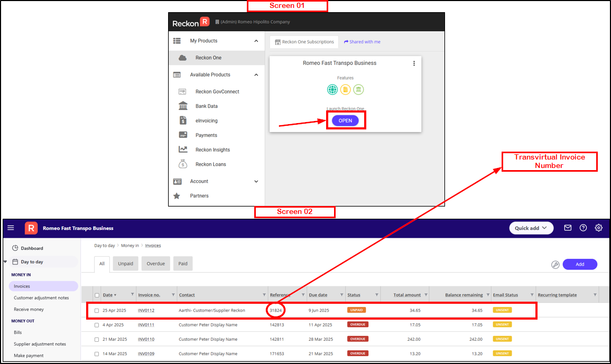Collapse the Day to day tree arrow

tap(5, 262)
